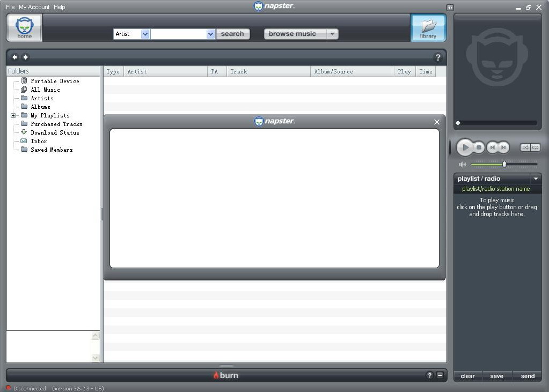The width and height of the screenshot is (549, 392).
Task: Open the search type Artist dropdown
Action: click(x=145, y=34)
